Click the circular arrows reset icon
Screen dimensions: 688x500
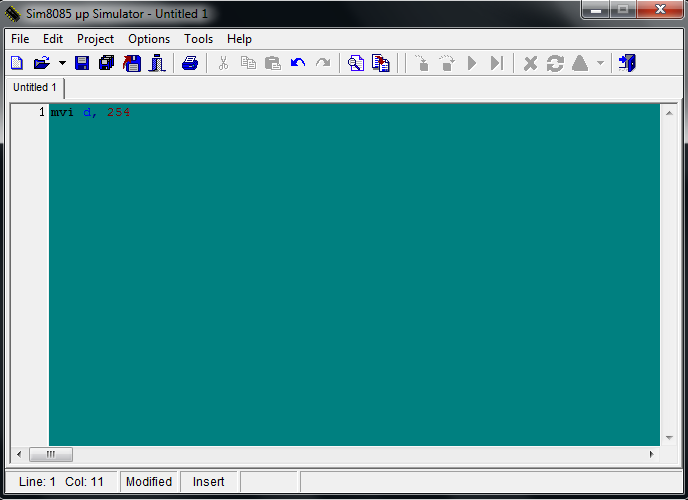(555, 63)
